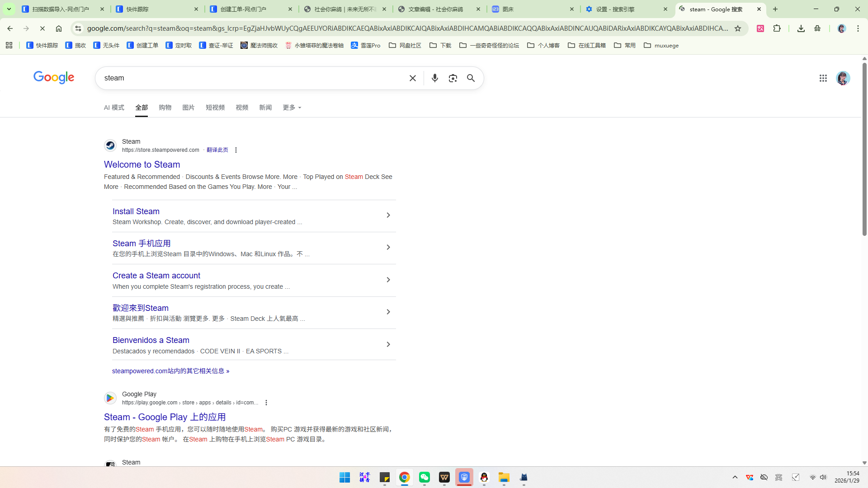Switch to the 图片 results tab

coord(188,108)
